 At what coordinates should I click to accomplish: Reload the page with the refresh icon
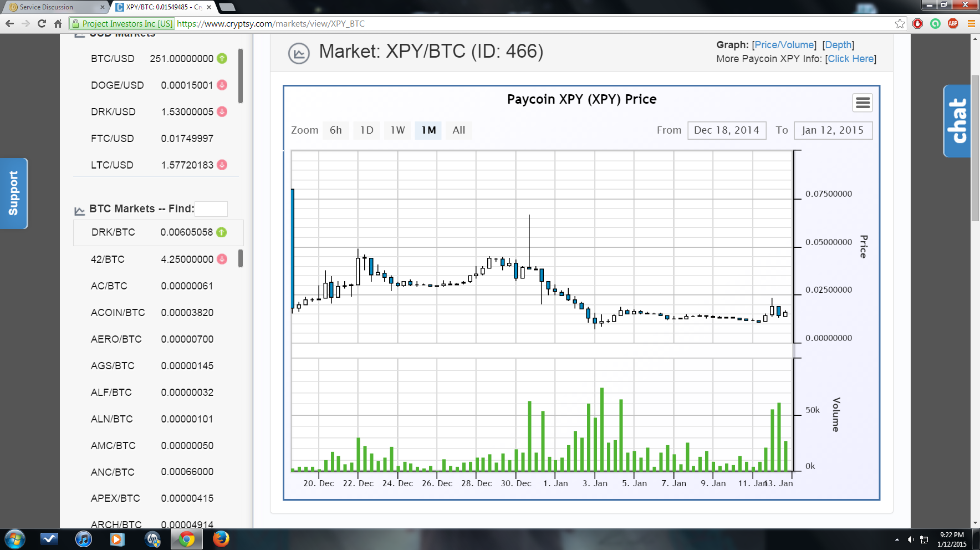[42, 23]
